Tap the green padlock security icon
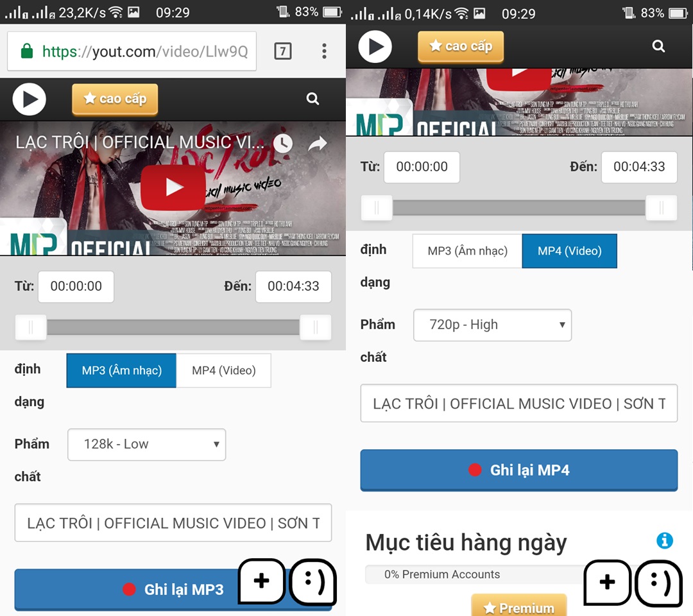The width and height of the screenshot is (693, 616). click(x=27, y=51)
